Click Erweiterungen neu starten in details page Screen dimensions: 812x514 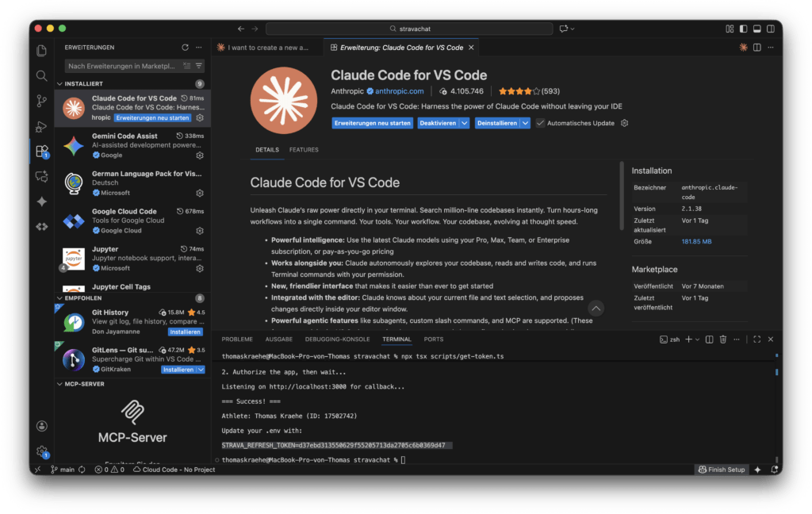(x=373, y=123)
